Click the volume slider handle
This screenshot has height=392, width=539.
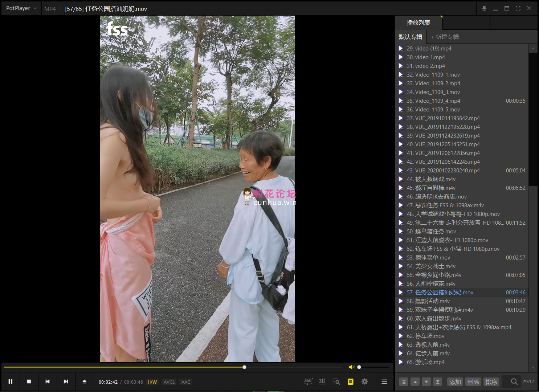coord(359,367)
